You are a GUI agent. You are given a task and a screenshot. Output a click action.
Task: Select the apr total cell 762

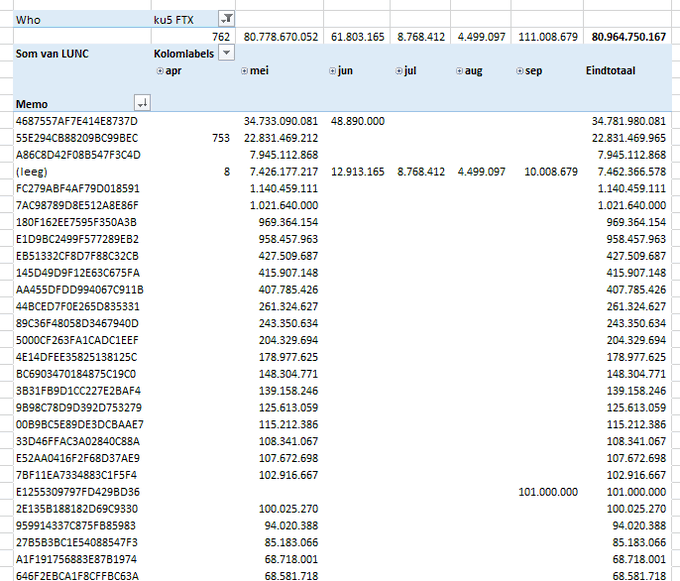click(x=221, y=37)
